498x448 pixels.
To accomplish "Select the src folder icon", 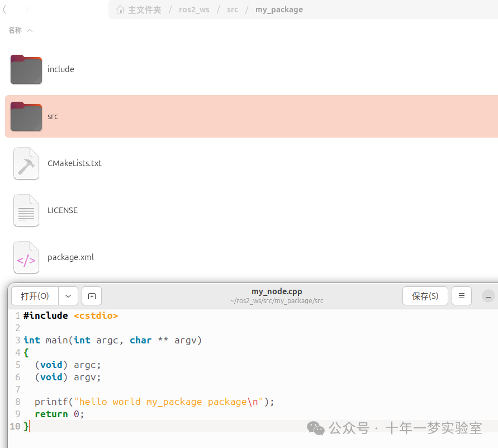I will (x=26, y=116).
